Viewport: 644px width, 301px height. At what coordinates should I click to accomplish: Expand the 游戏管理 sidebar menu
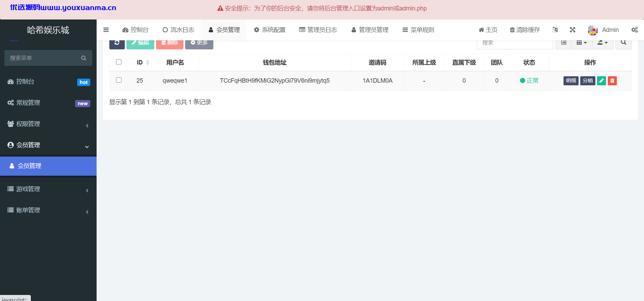[48, 189]
